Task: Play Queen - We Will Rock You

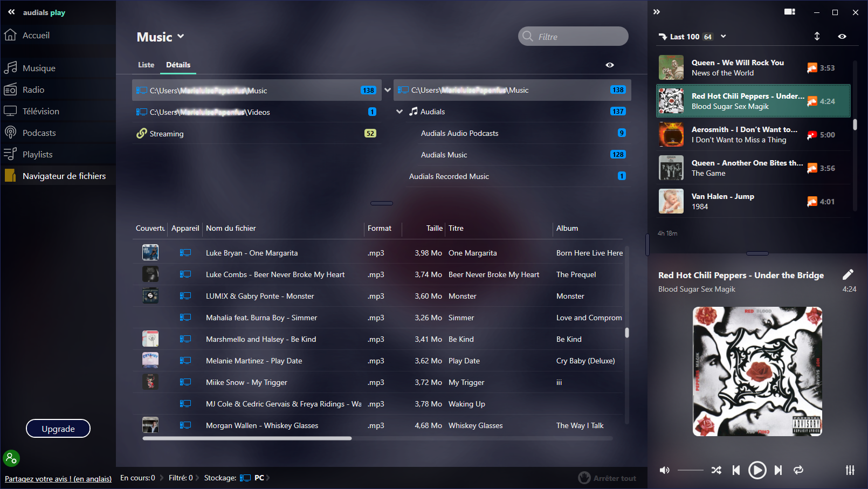Action: pos(753,67)
